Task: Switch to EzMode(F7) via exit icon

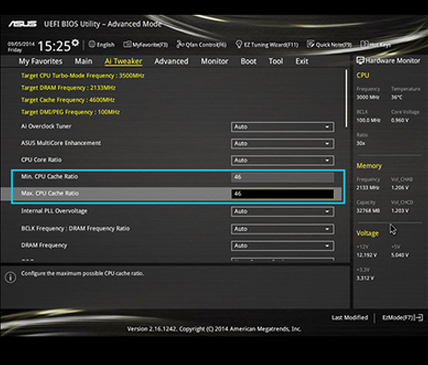Action: pyautogui.click(x=420, y=318)
